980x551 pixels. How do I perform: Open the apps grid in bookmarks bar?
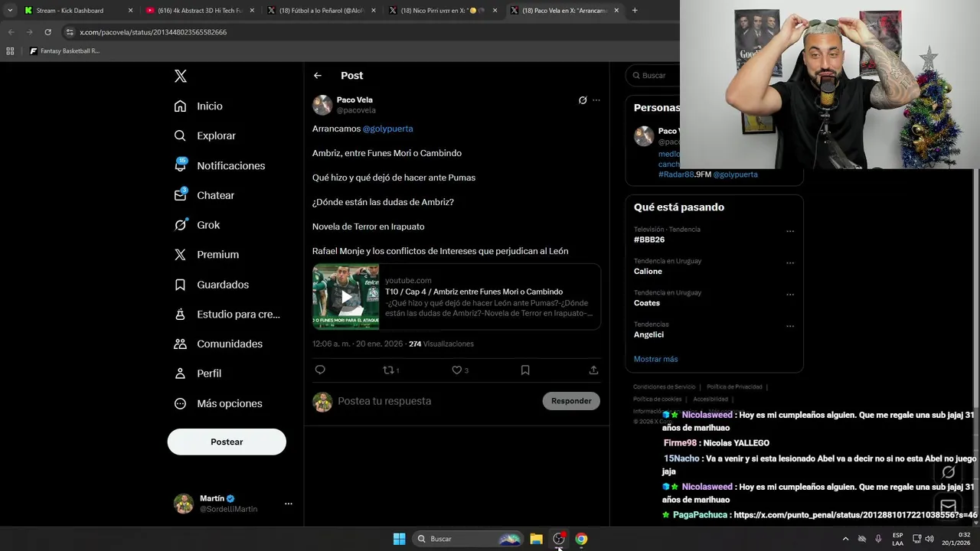coord(10,51)
